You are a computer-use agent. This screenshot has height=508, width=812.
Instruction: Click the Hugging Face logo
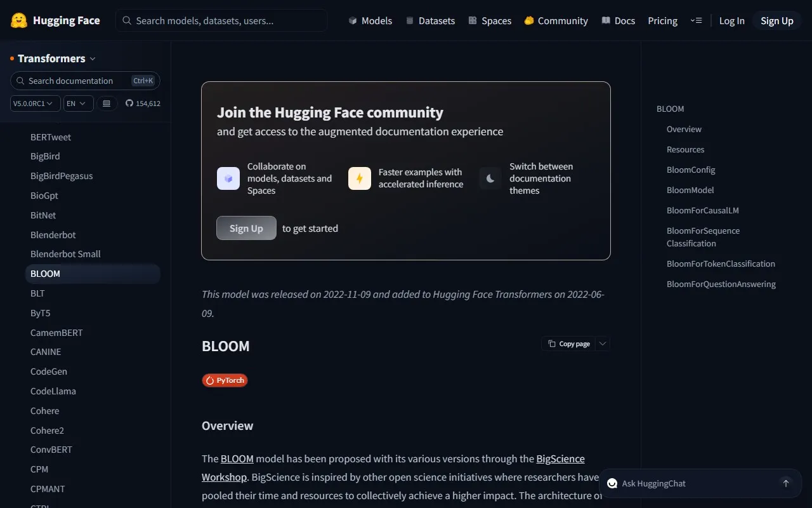click(x=20, y=20)
